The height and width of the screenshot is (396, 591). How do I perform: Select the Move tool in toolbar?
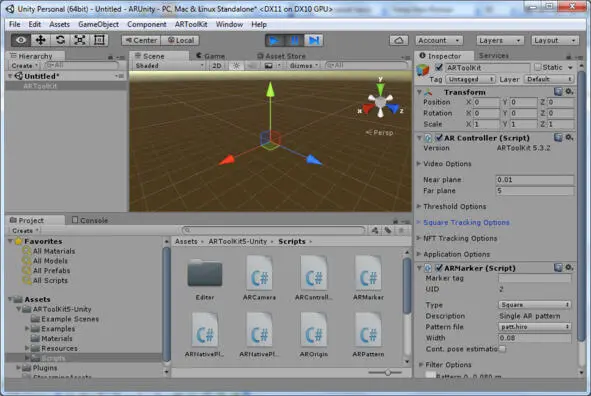pyautogui.click(x=40, y=40)
